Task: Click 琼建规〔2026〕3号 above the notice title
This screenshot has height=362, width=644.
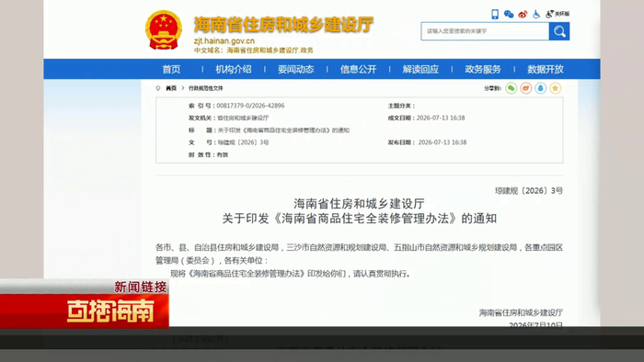Action: pos(529,190)
